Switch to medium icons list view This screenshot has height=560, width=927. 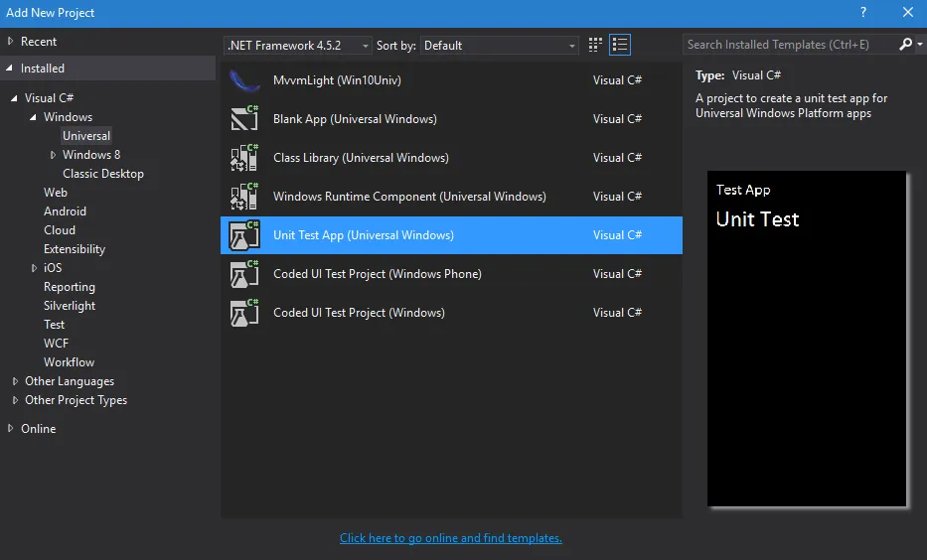(x=620, y=45)
